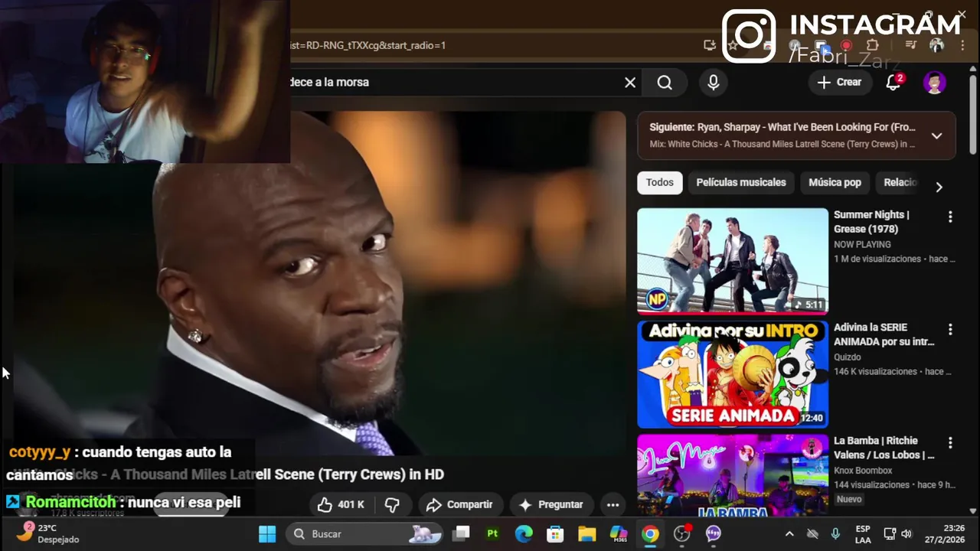The height and width of the screenshot is (551, 980).
Task: Share the video via Compartir
Action: click(459, 504)
